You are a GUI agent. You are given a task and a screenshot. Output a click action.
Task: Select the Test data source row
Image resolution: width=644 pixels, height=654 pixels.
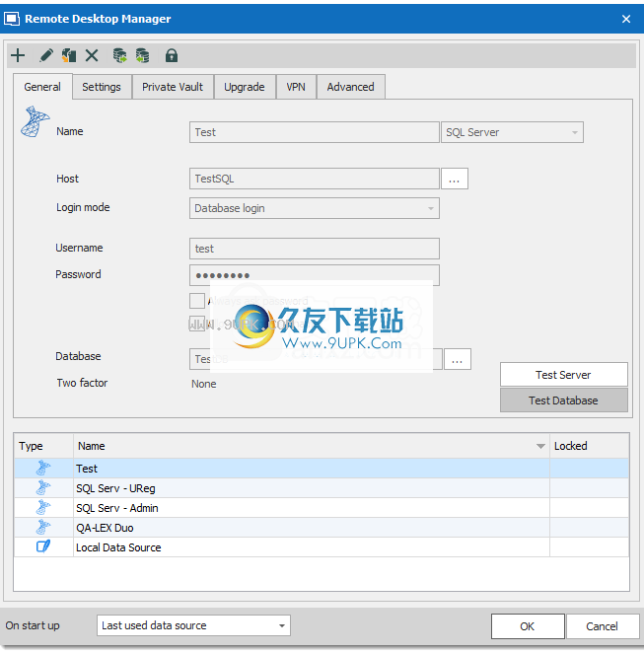pos(322,468)
